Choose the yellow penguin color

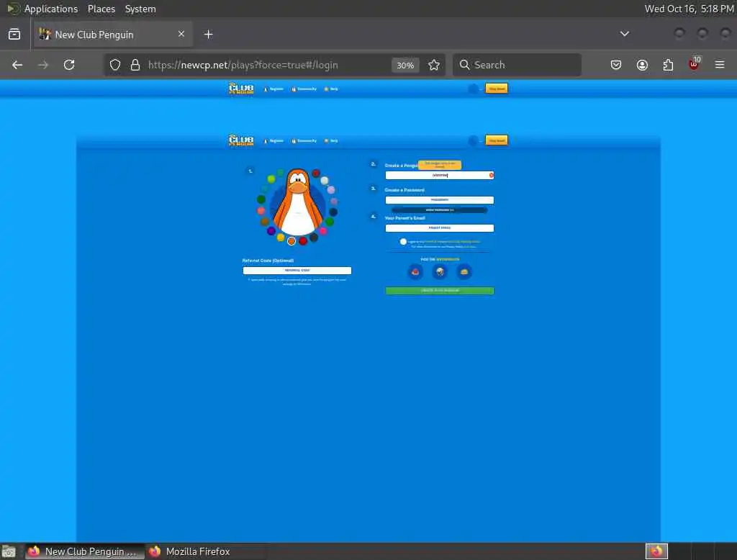281,238
